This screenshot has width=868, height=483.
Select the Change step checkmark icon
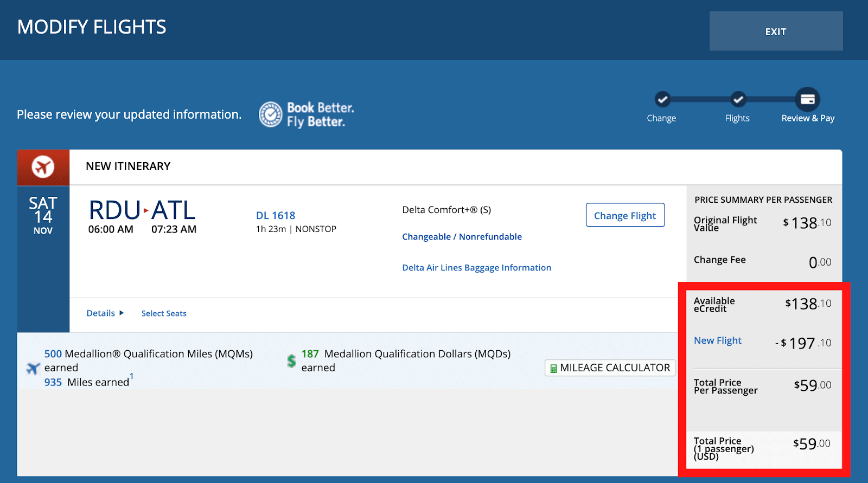(x=662, y=99)
